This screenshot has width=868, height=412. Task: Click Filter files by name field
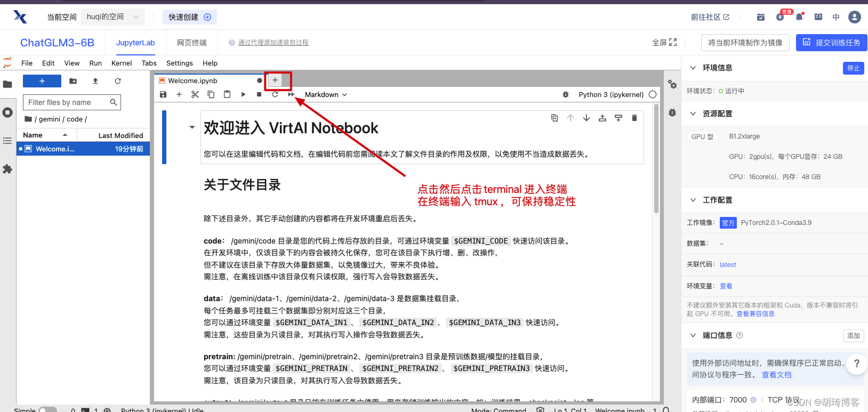point(72,102)
